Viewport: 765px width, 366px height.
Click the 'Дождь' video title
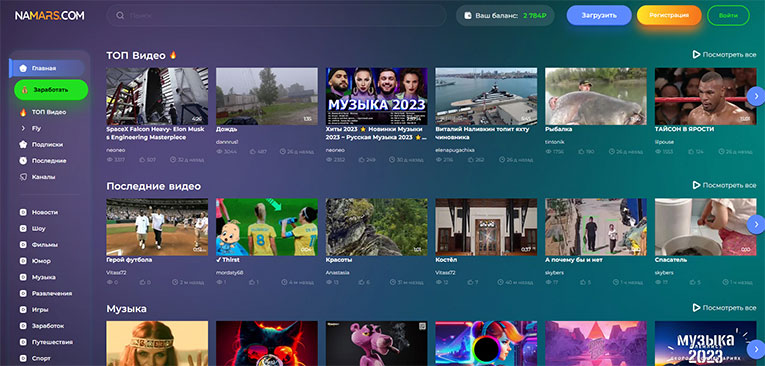coord(227,130)
